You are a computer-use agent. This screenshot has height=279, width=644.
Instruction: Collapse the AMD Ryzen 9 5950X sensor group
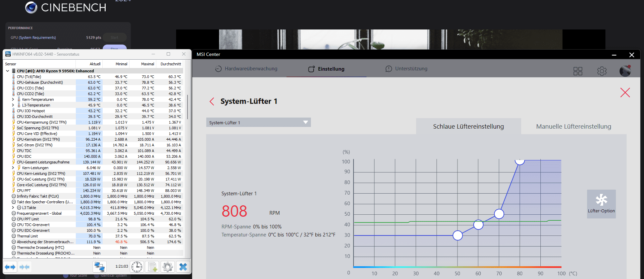pos(7,71)
